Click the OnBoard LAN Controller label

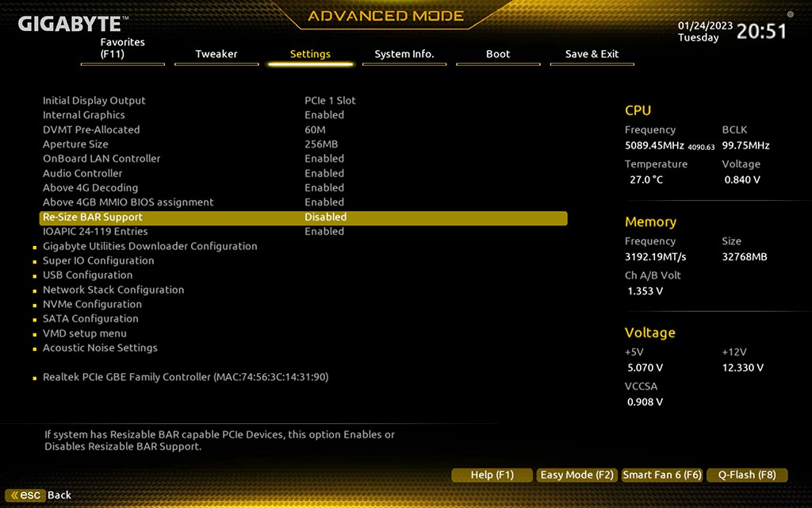click(x=101, y=159)
